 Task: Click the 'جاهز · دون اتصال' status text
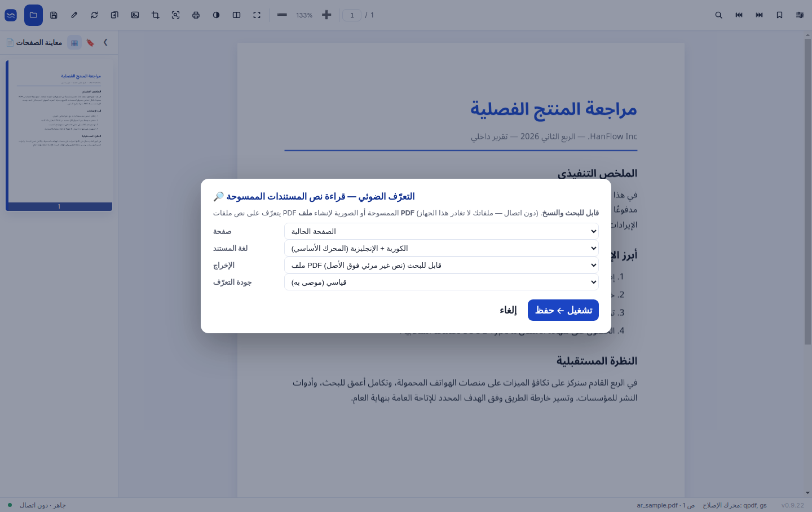pos(43,505)
